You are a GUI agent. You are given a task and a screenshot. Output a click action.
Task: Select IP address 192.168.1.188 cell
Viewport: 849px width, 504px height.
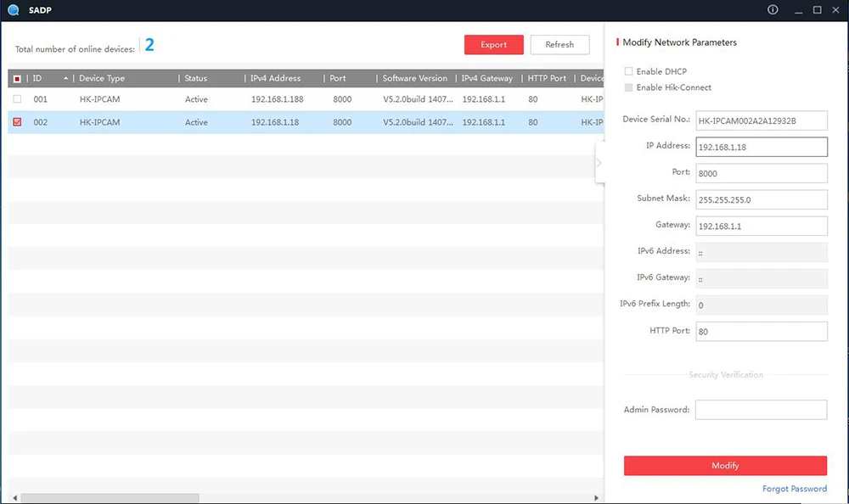click(278, 99)
